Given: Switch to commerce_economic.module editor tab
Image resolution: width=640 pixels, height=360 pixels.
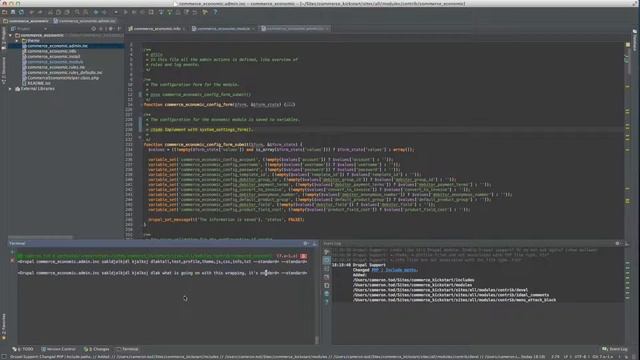Looking at the screenshot, I should [x=223, y=29].
